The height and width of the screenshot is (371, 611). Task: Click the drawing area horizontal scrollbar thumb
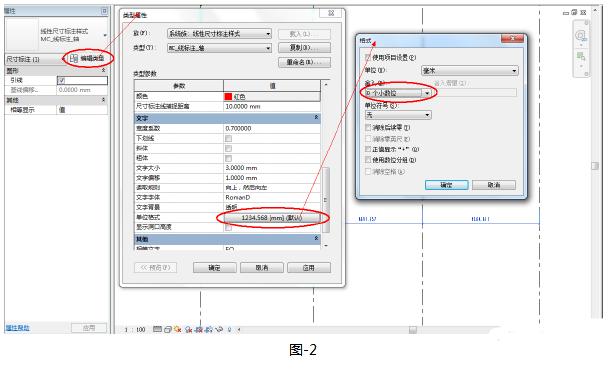click(413, 330)
